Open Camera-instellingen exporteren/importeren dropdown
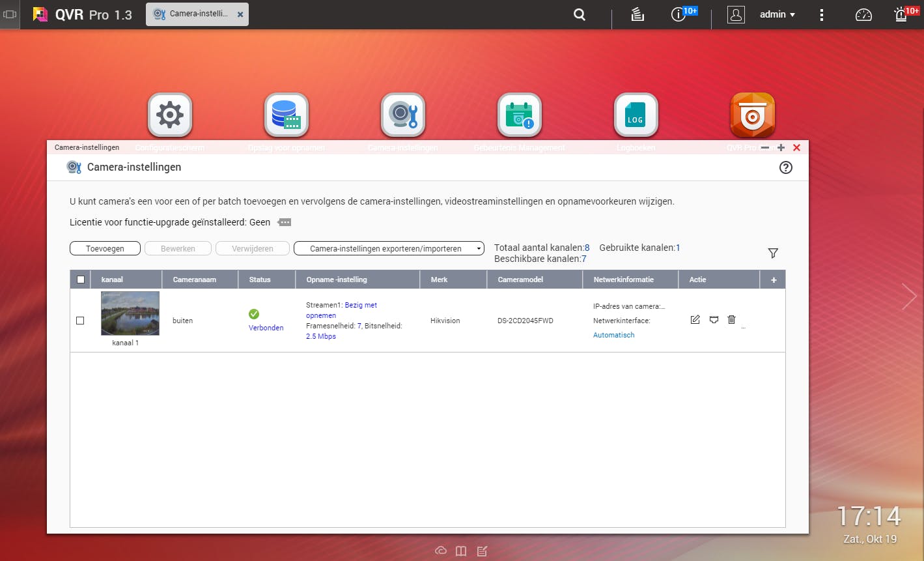The height and width of the screenshot is (561, 924). point(389,248)
